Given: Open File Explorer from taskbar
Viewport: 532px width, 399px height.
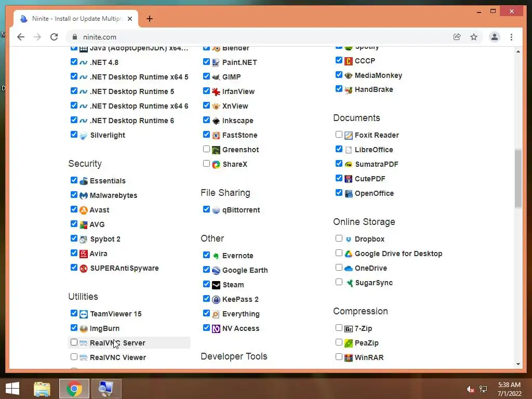Looking at the screenshot, I should [x=42, y=389].
